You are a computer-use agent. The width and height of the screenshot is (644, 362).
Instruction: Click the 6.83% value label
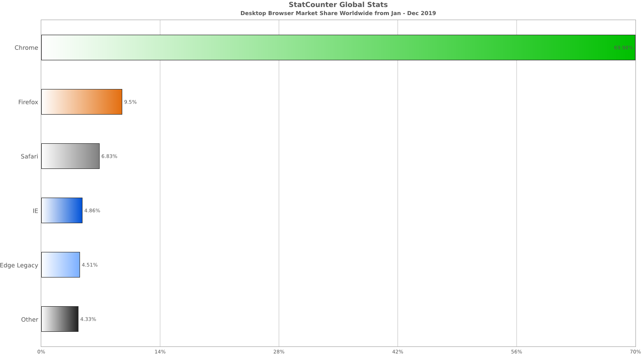[109, 156]
